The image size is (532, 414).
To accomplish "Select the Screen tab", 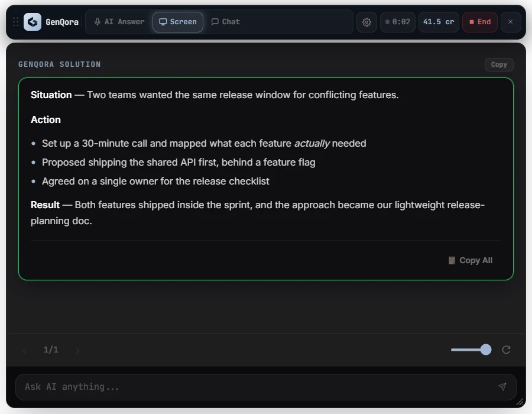I will (178, 22).
